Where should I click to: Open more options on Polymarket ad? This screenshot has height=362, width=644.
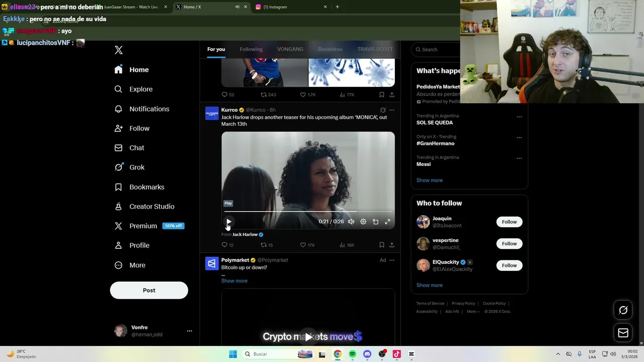point(392,260)
